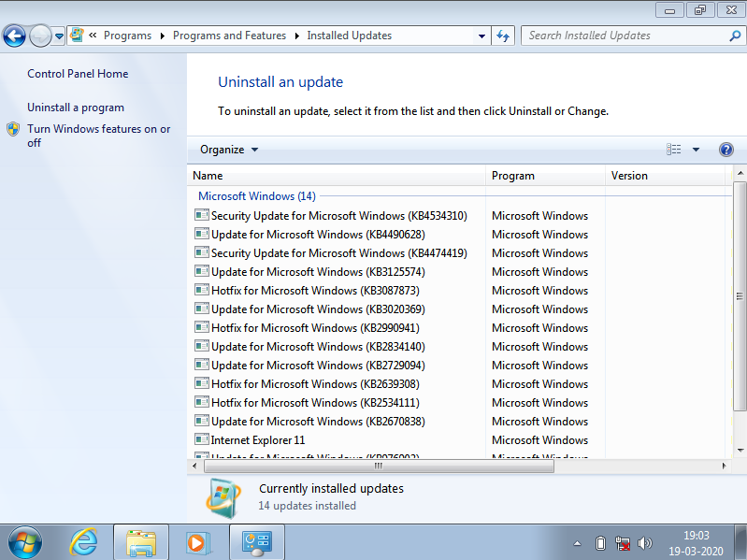Show hidden tray icons arrow
Screen dimensions: 747x560
pos(577,543)
